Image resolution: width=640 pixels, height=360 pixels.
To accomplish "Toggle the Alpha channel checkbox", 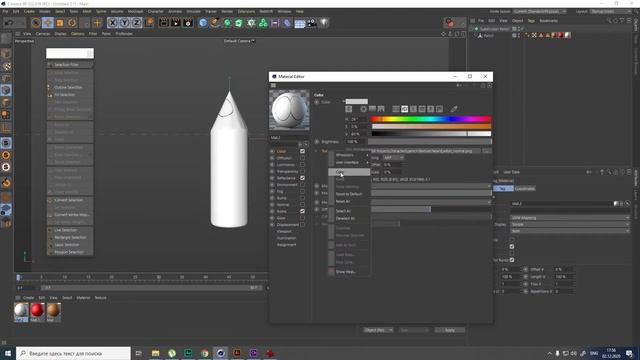I will (302, 211).
